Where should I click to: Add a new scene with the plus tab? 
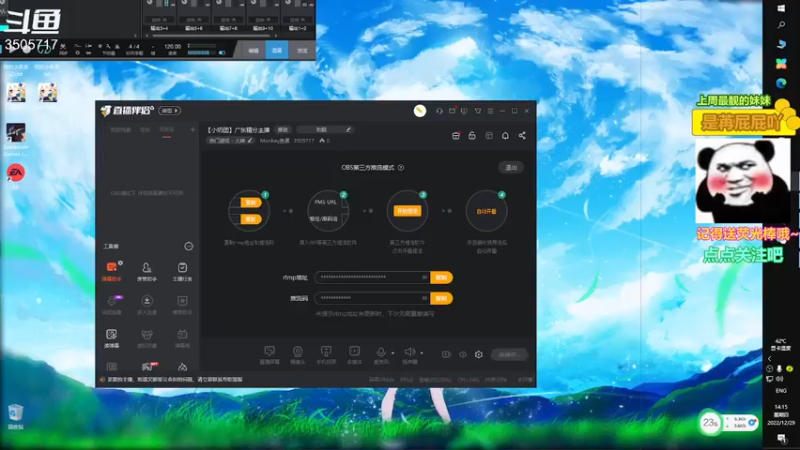(x=192, y=130)
